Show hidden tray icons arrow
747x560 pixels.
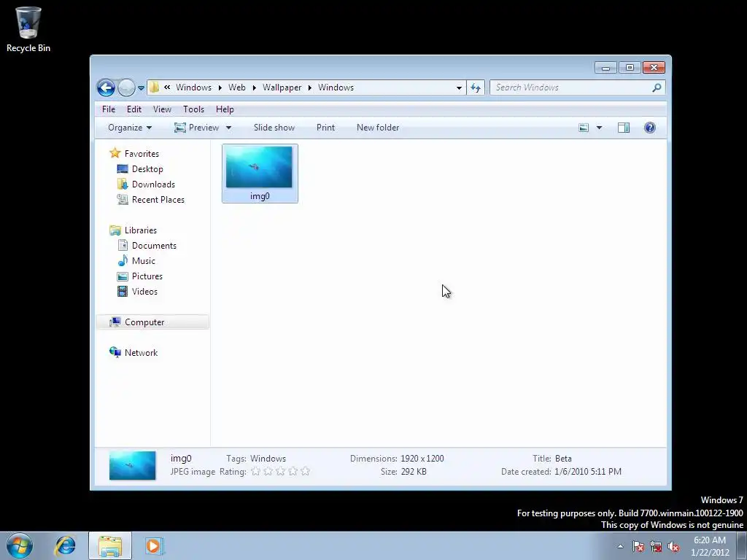[620, 546]
